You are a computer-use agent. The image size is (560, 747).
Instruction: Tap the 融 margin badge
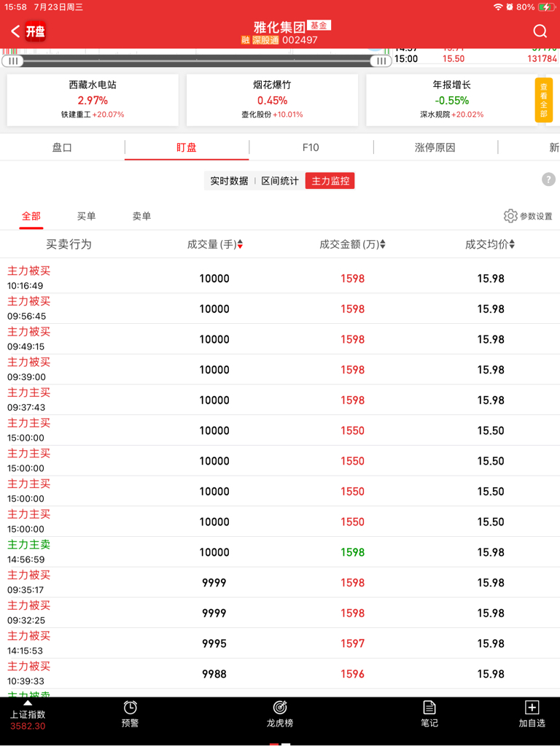[x=245, y=41]
